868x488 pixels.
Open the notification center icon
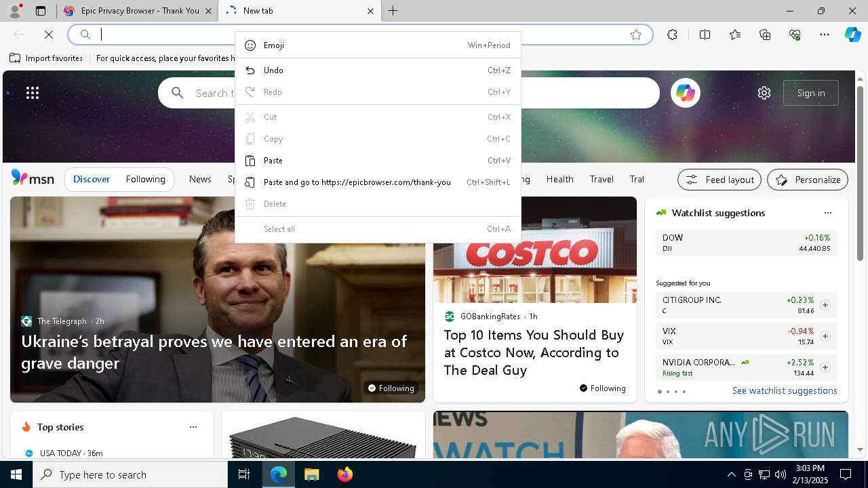[x=846, y=474]
